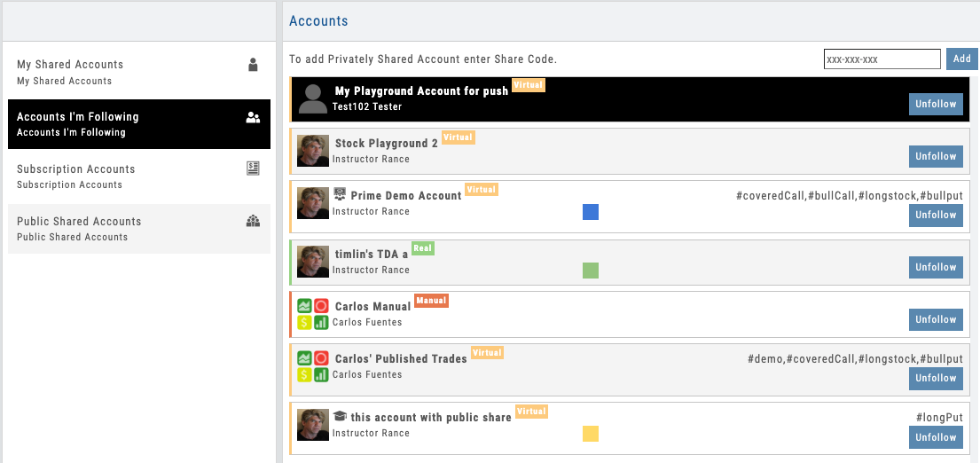Viewport: 980px width, 463px height.
Task: Unfollow the Stock Playground 2 account
Action: click(x=936, y=156)
